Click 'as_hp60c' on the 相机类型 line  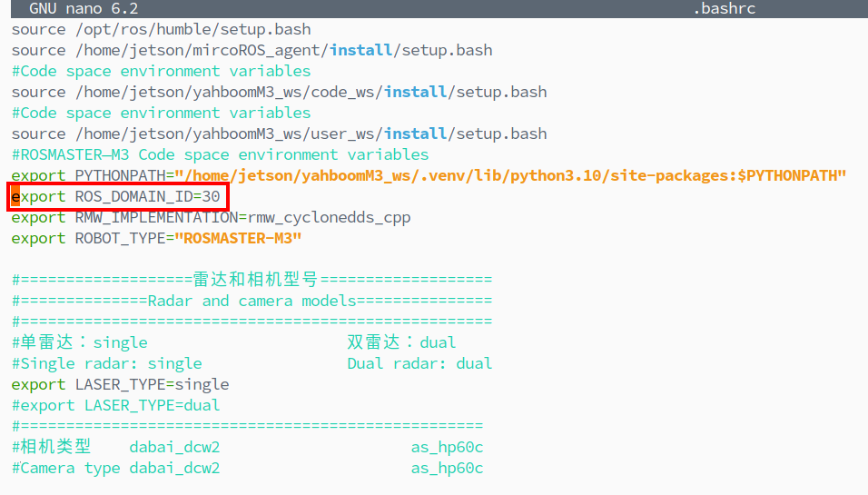coord(447,448)
